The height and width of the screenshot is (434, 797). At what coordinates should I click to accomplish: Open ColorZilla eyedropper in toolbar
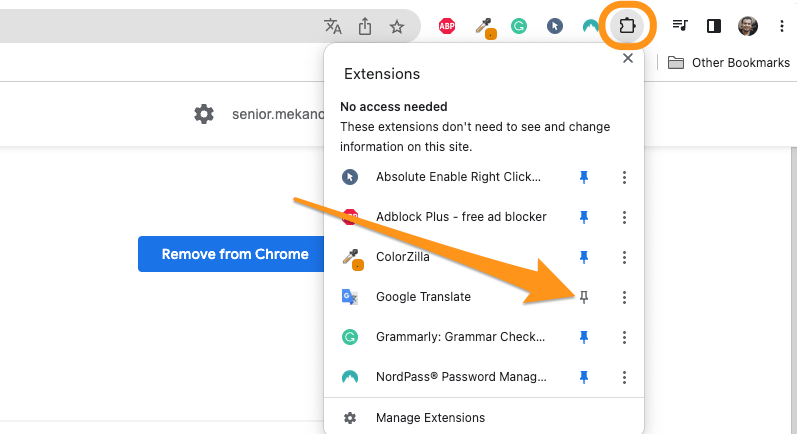[x=485, y=27]
